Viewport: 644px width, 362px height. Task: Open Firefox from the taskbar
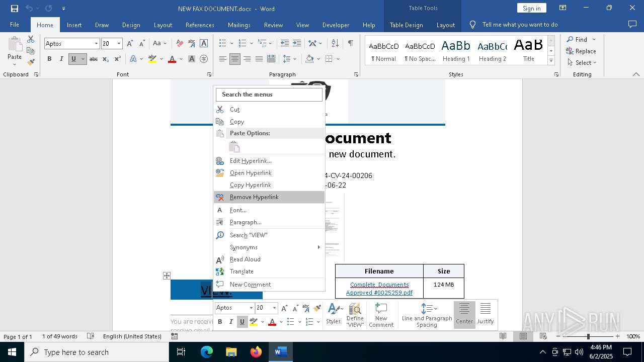256,352
